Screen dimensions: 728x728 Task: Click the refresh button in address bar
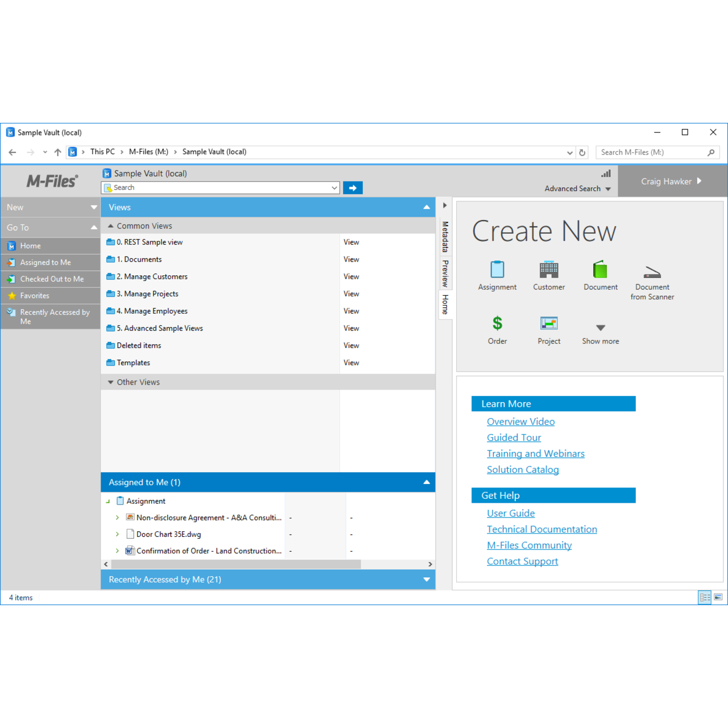582,152
